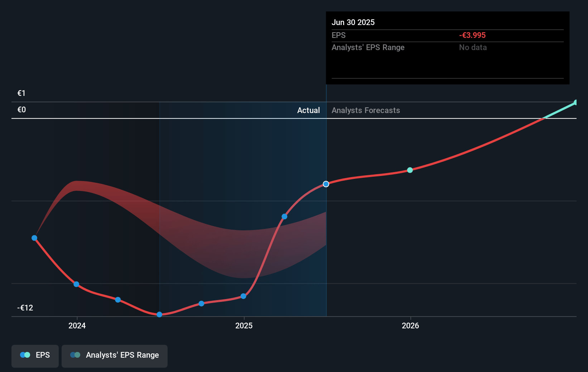Click the blue-teal dot icon beside EPS legend
Viewport: 588px width, 372px height.
(x=25, y=355)
